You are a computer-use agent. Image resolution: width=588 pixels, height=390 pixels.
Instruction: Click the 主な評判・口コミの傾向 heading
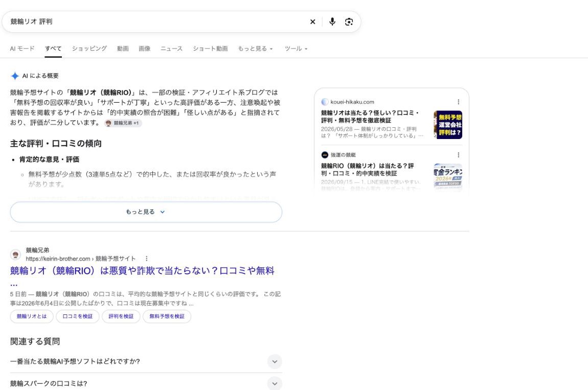(x=56, y=143)
